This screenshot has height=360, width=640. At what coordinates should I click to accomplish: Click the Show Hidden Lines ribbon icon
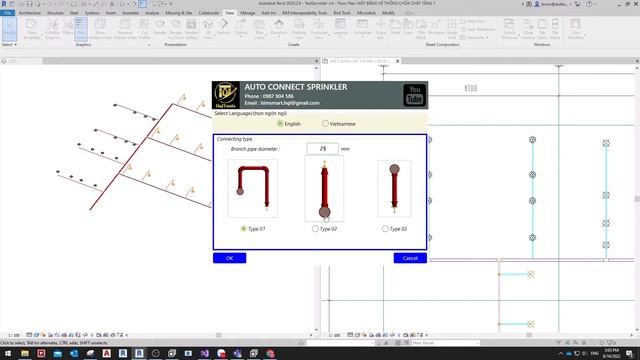tap(100, 29)
